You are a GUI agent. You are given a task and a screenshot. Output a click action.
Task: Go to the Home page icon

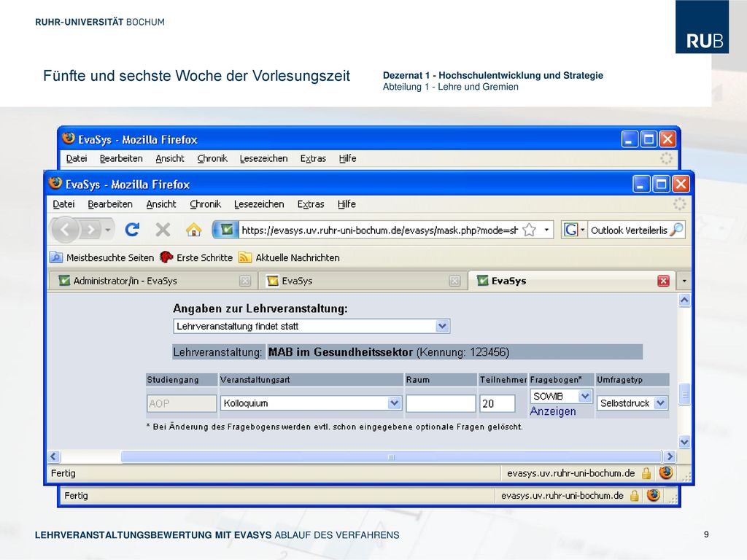click(193, 230)
